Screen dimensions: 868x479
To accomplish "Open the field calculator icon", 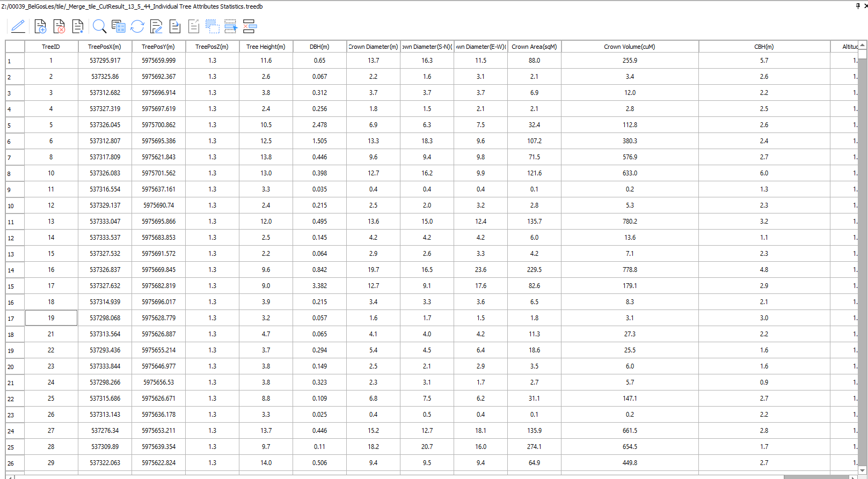I will pyautogui.click(x=119, y=26).
